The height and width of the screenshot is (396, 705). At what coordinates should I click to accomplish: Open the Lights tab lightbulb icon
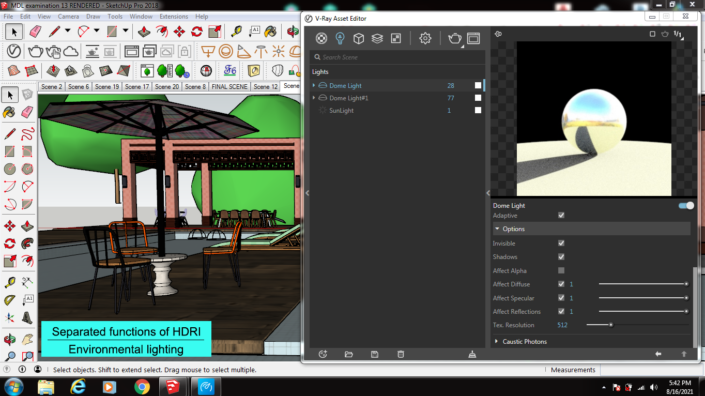pyautogui.click(x=340, y=39)
